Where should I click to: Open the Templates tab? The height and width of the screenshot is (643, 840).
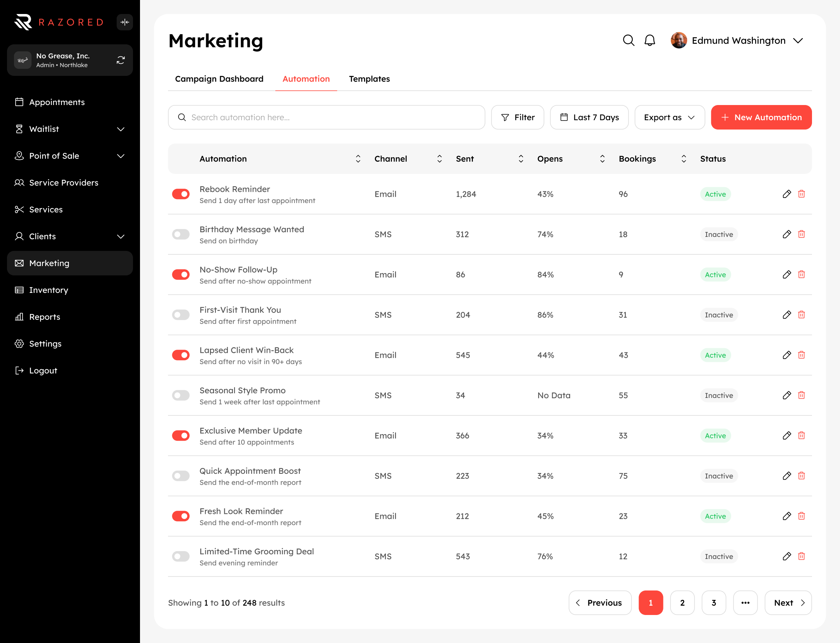pos(369,79)
